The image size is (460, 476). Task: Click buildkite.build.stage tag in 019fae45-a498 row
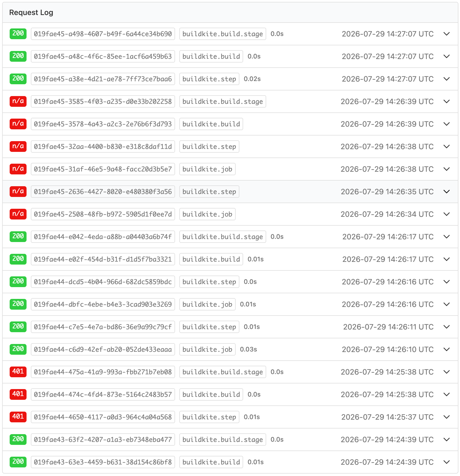[223, 34]
